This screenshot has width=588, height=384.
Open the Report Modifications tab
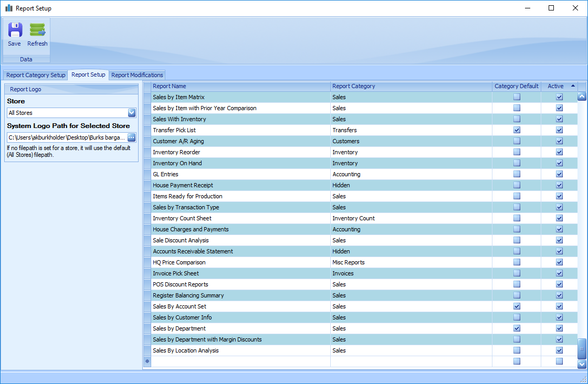tap(137, 75)
